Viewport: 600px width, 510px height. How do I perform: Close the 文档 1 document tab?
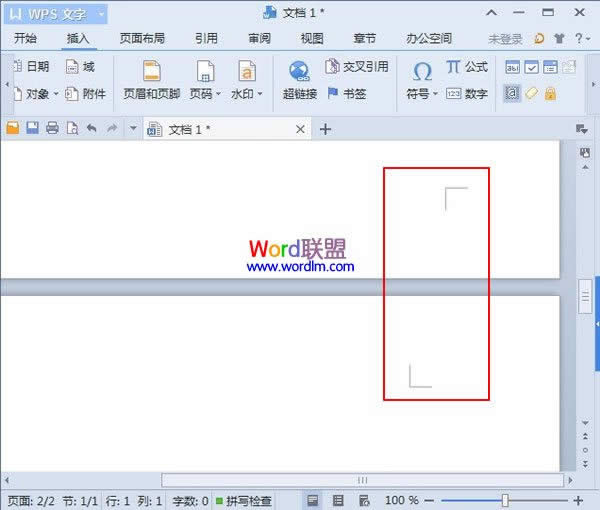[300, 129]
